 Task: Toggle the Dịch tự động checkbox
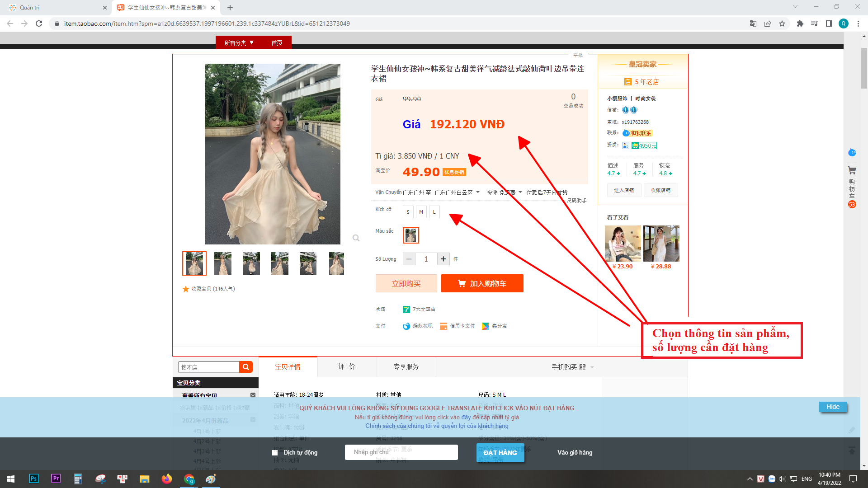(x=275, y=453)
